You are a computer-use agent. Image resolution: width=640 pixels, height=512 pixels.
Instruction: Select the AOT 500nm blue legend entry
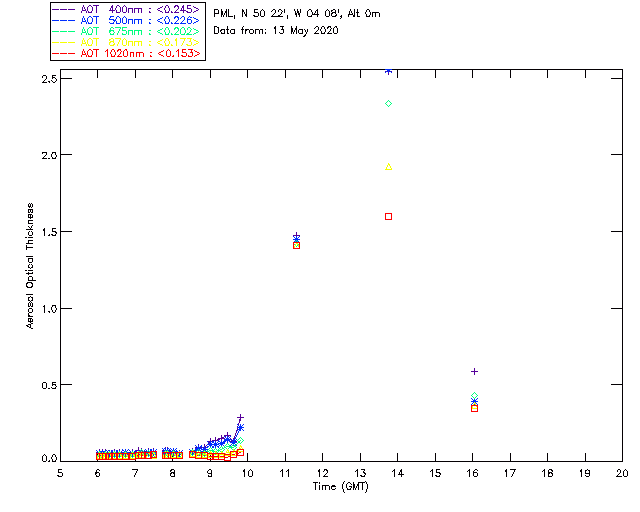click(127, 20)
